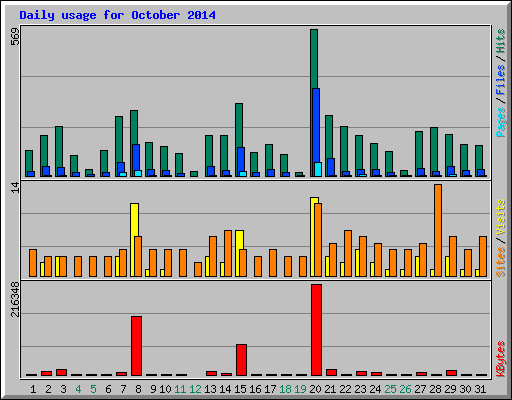This screenshot has width=512, height=400.
Task: Click the red KBytes bar for day 8
Action: (x=136, y=346)
